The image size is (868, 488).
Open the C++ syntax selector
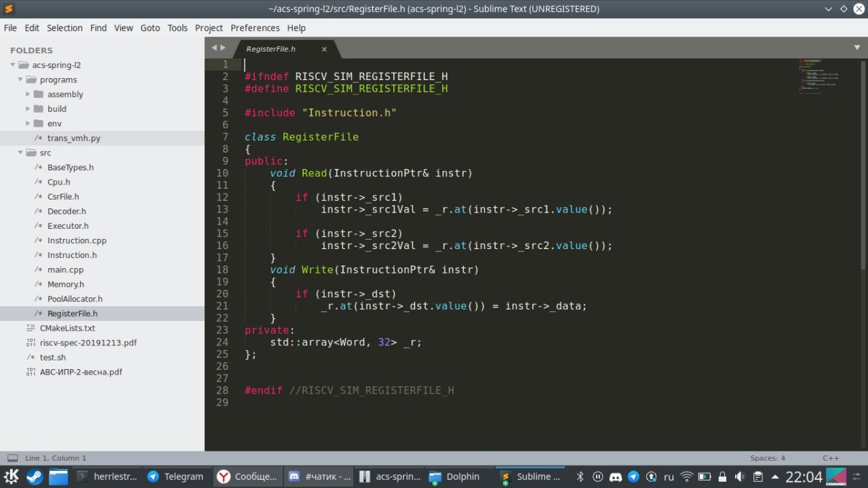coord(831,458)
